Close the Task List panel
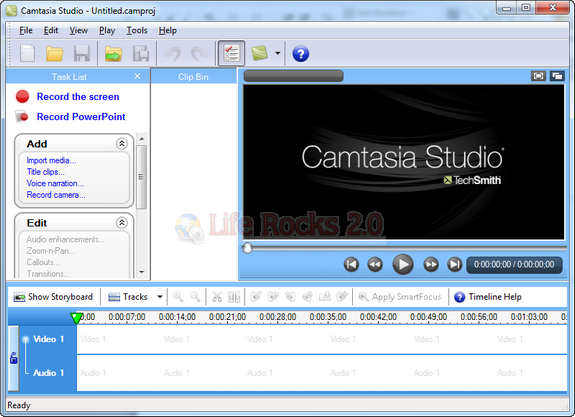Image resolution: width=575 pixels, height=417 pixels. [137, 76]
